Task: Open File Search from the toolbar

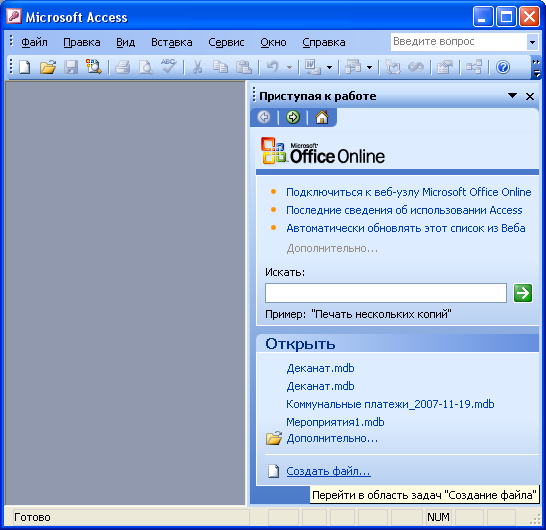Action: (94, 67)
